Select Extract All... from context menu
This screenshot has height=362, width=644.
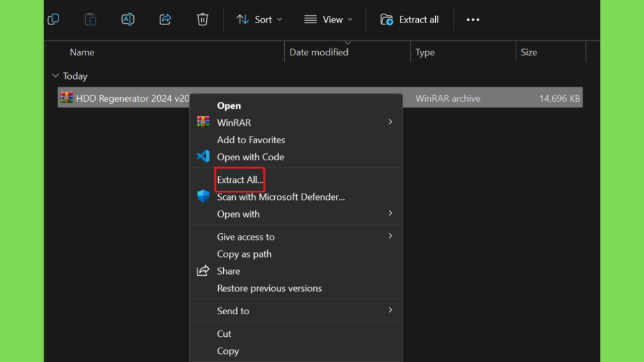point(240,180)
